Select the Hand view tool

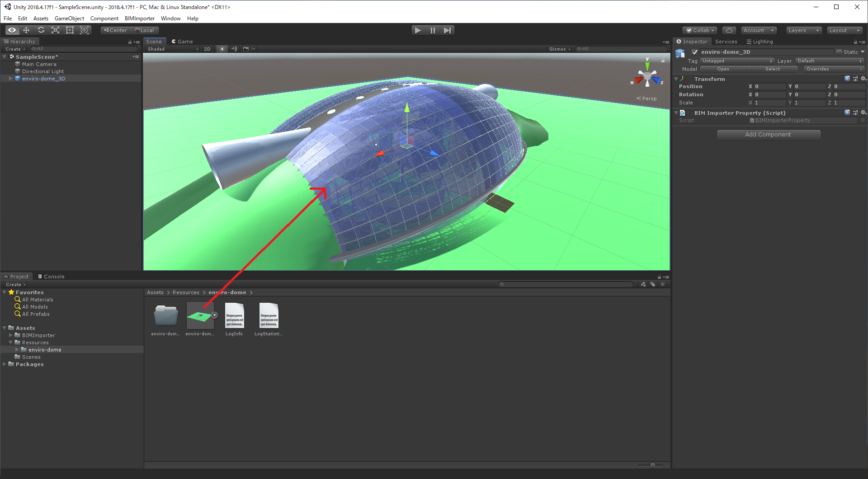pyautogui.click(x=11, y=30)
